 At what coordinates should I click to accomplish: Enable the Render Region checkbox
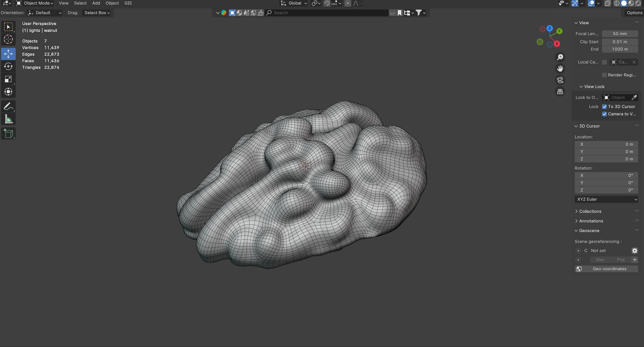click(x=604, y=75)
